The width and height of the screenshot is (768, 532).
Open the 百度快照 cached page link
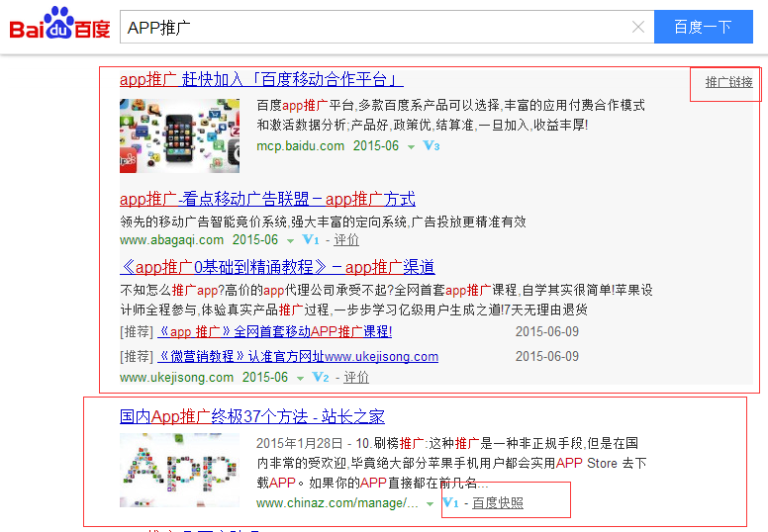pos(498,503)
